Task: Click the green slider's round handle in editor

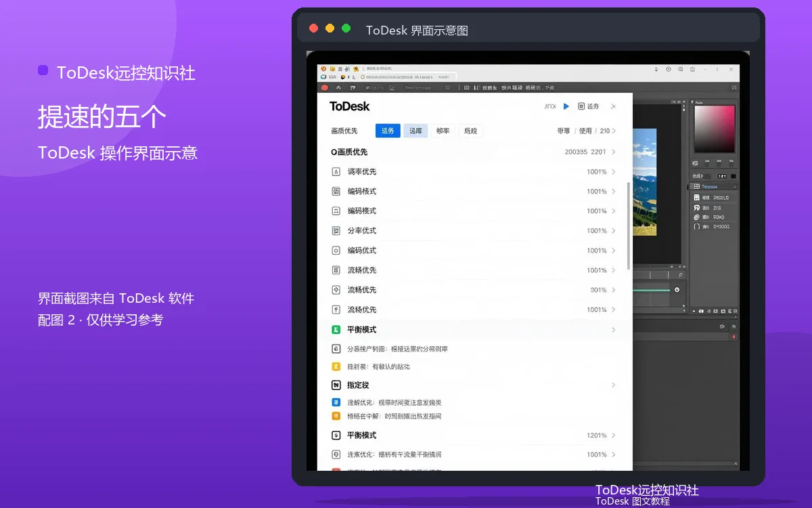Action: point(677,290)
